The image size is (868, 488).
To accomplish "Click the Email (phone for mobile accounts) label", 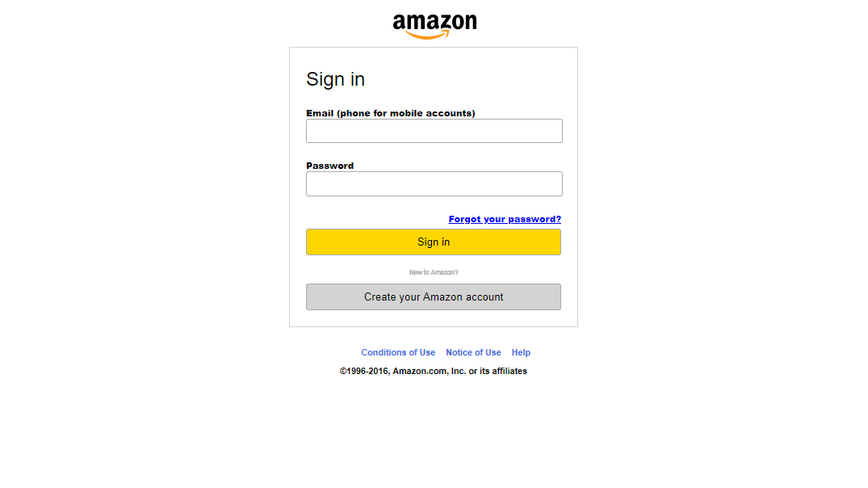I will click(391, 113).
